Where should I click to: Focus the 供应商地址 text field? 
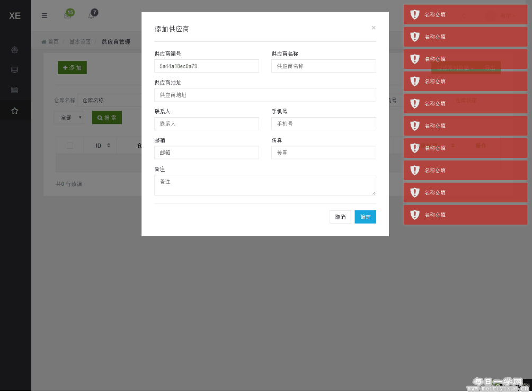pos(265,95)
